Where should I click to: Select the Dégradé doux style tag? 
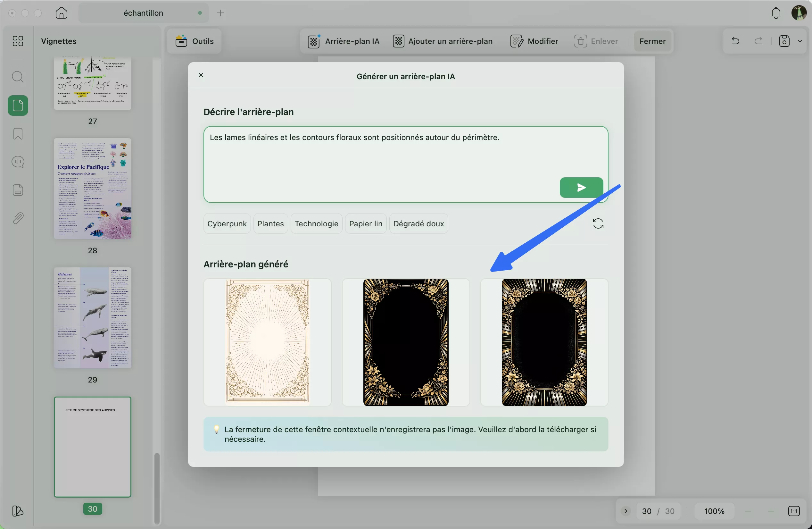tap(418, 223)
